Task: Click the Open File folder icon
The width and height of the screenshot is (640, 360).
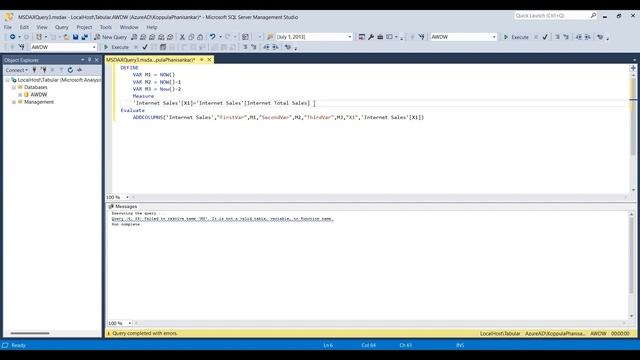Action: coord(66,37)
